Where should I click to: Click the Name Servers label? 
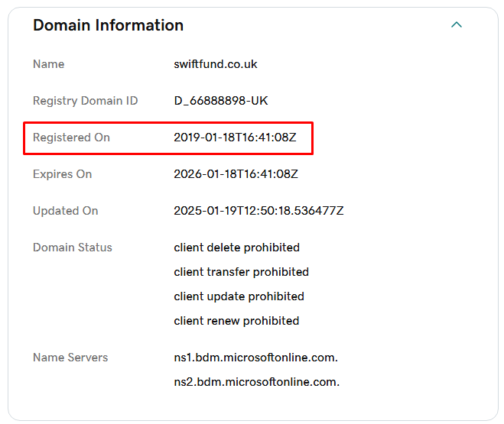point(70,358)
